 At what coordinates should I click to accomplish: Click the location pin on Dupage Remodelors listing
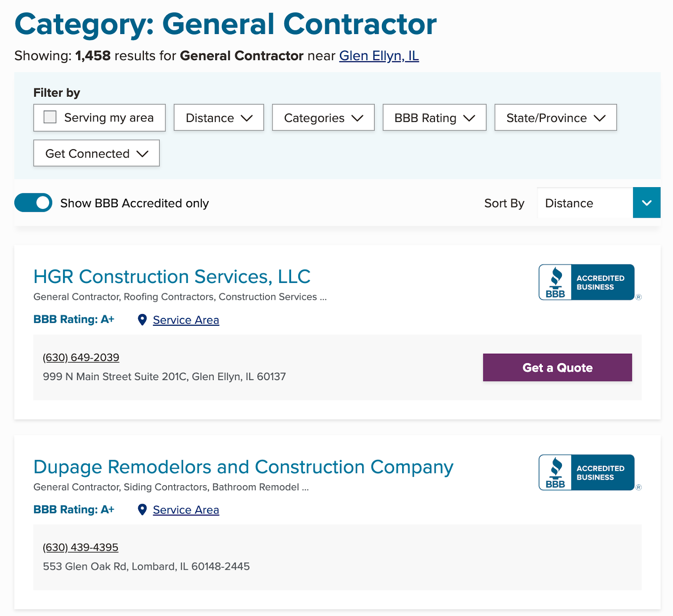coord(142,510)
